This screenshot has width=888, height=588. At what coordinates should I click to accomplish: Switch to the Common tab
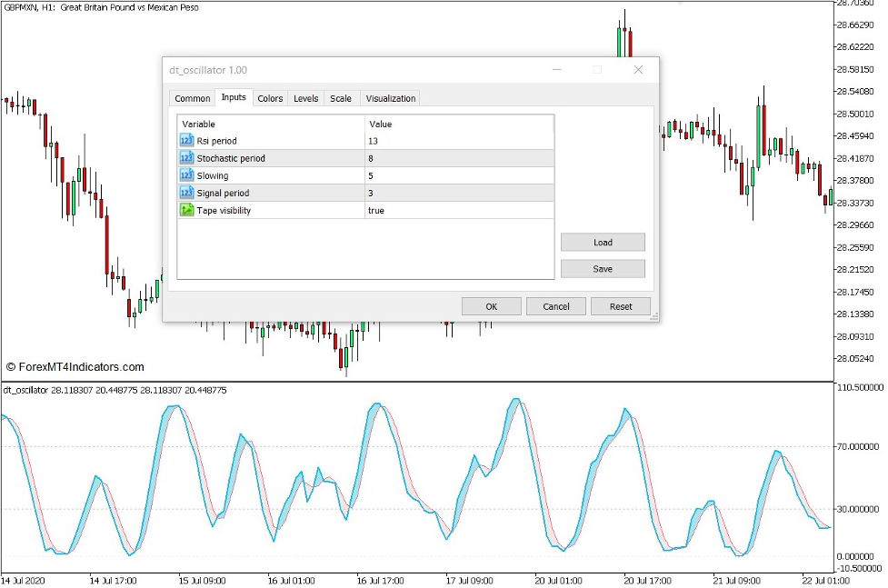[192, 98]
